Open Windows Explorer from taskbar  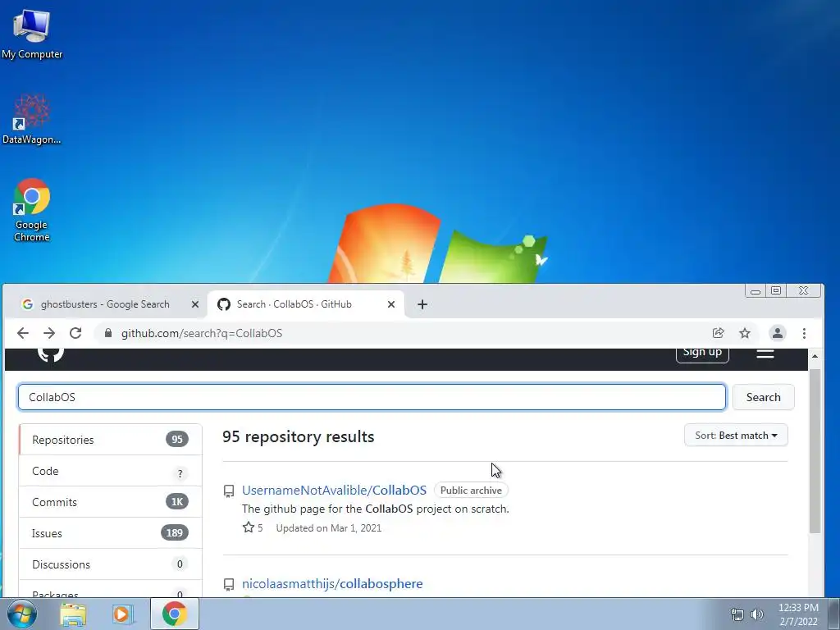(x=73, y=614)
